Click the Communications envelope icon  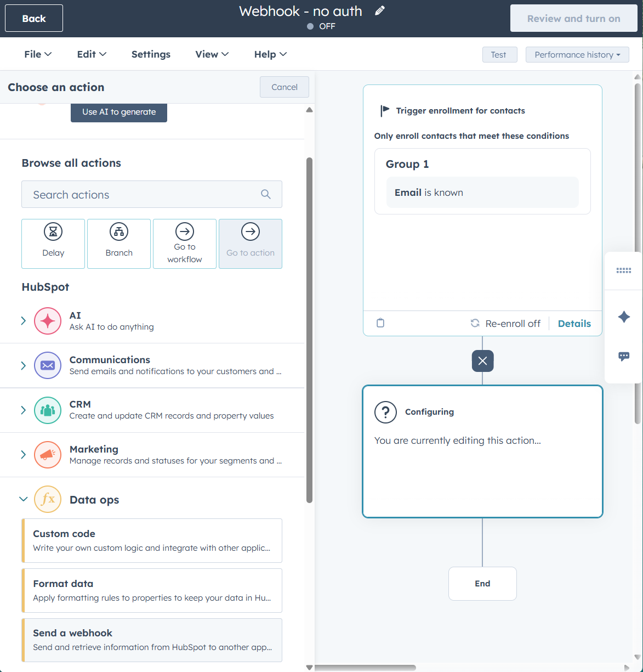click(47, 365)
